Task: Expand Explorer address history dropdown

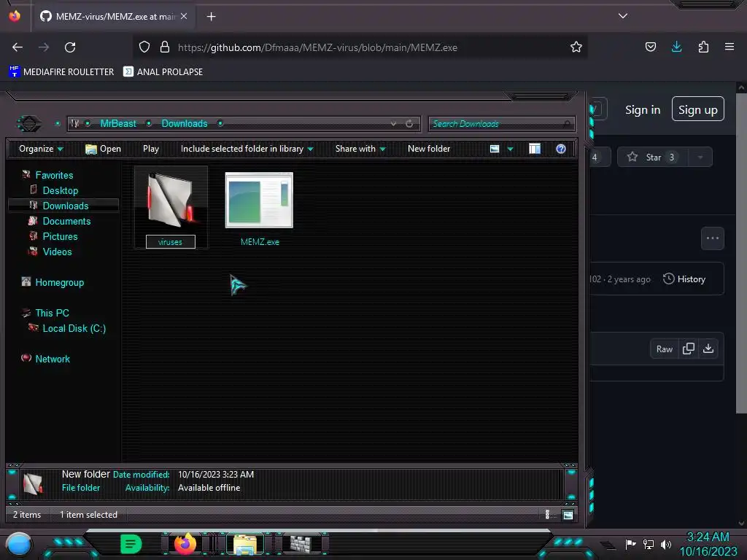Action: tap(393, 124)
